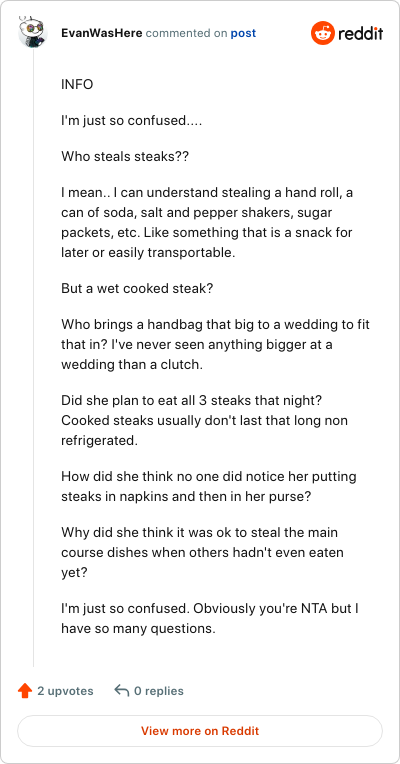Click the 'View more on Reddit' button
Image resolution: width=400 pixels, height=764 pixels.
click(x=200, y=731)
